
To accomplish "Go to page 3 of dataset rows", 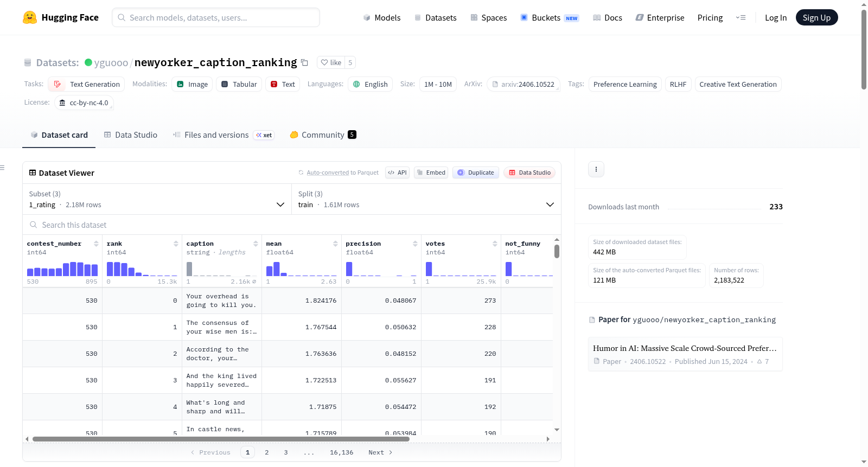I will [x=286, y=452].
